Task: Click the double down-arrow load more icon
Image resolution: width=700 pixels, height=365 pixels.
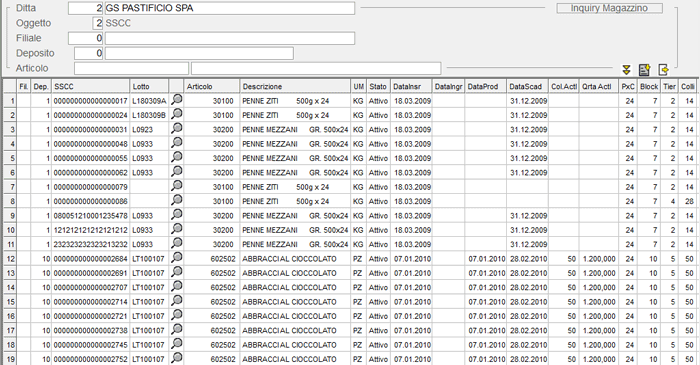Action: coord(626,70)
